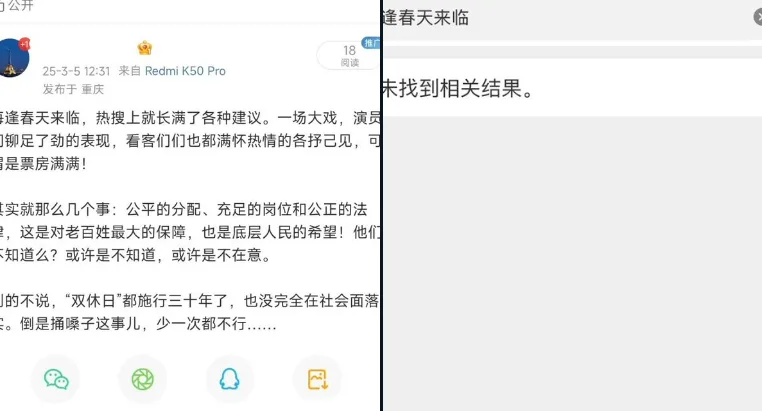The height and width of the screenshot is (411, 762).
Task: Tap empty gray area below search results
Action: 572,262
